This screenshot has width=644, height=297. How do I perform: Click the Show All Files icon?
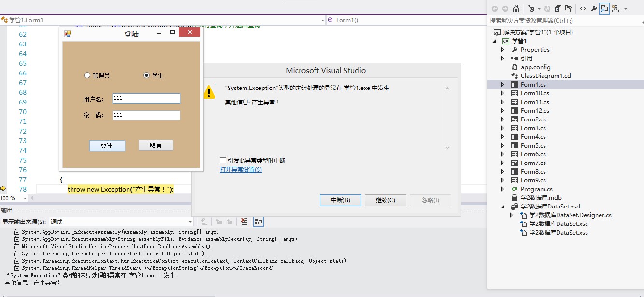pyautogui.click(x=569, y=9)
